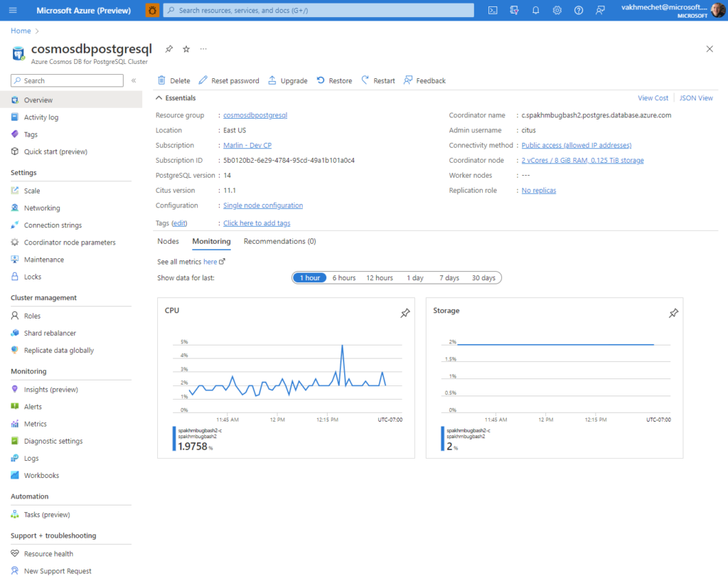
Task: Switch to the Nodes tab
Action: [x=168, y=241]
